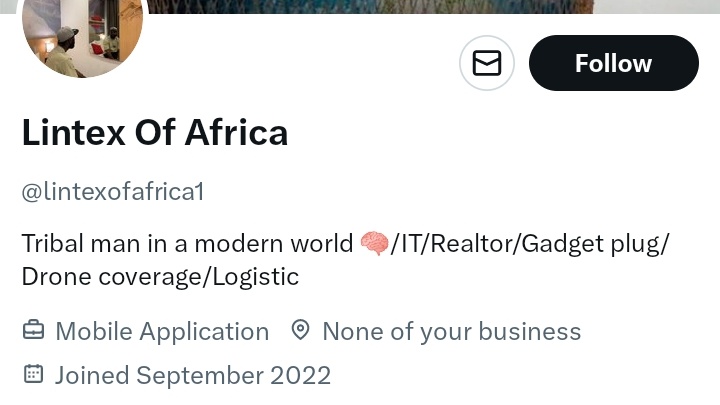This screenshot has height=405, width=720.
Task: Click the Follow button
Action: pos(613,63)
